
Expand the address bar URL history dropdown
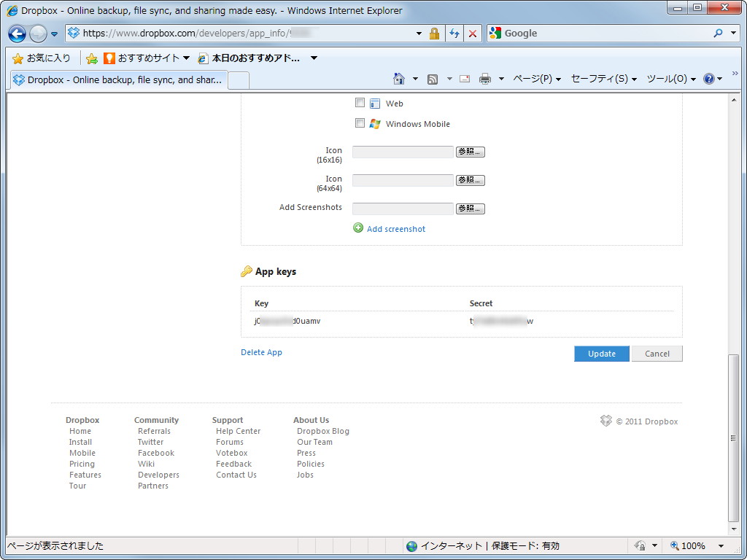(x=419, y=34)
